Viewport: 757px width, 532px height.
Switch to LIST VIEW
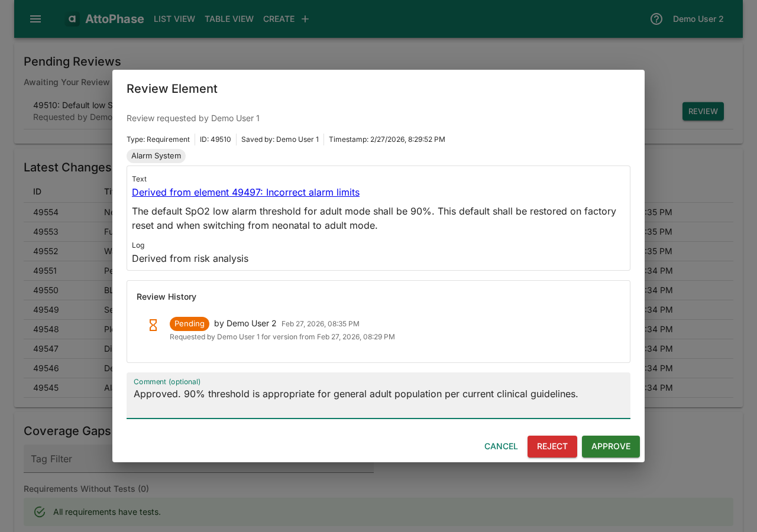click(174, 18)
